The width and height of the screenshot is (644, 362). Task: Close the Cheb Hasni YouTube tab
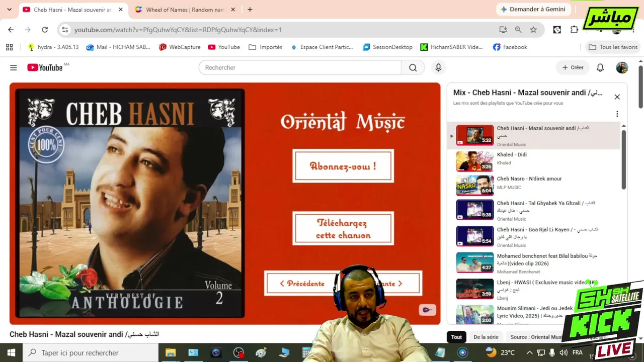[120, 10]
